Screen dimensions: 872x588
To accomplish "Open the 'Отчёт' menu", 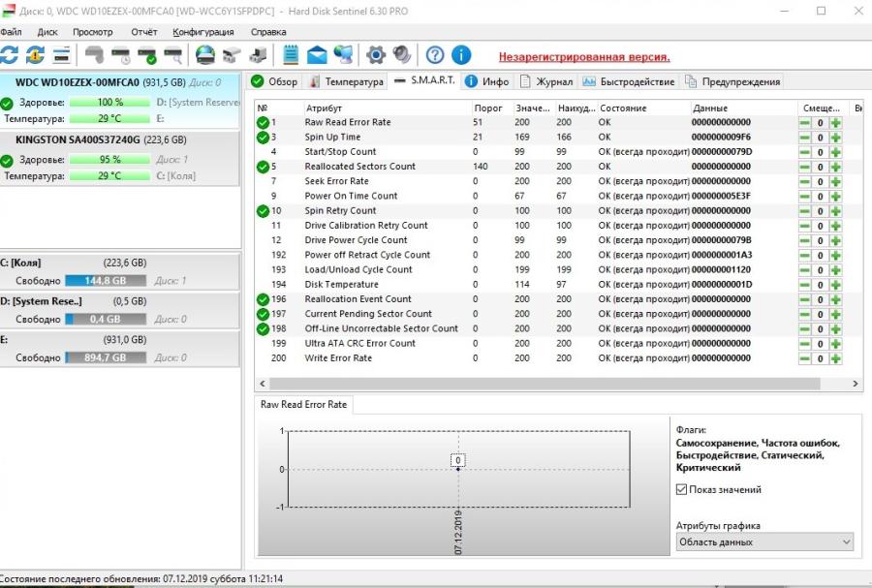I will [x=143, y=32].
